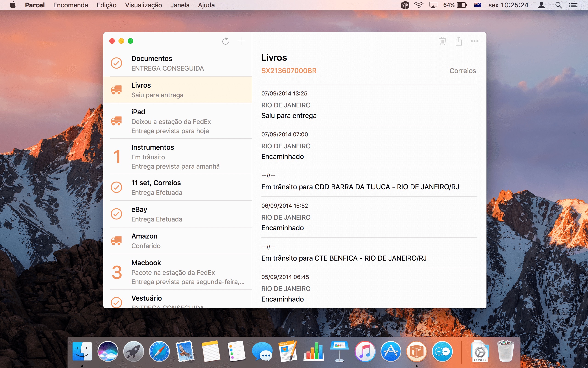The height and width of the screenshot is (368, 588).
Task: Open the Trash in the Dock
Action: click(506, 351)
